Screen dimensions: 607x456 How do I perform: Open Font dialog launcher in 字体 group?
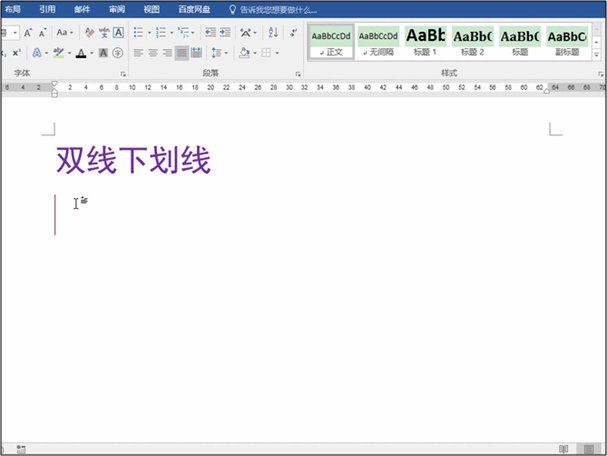click(x=123, y=74)
